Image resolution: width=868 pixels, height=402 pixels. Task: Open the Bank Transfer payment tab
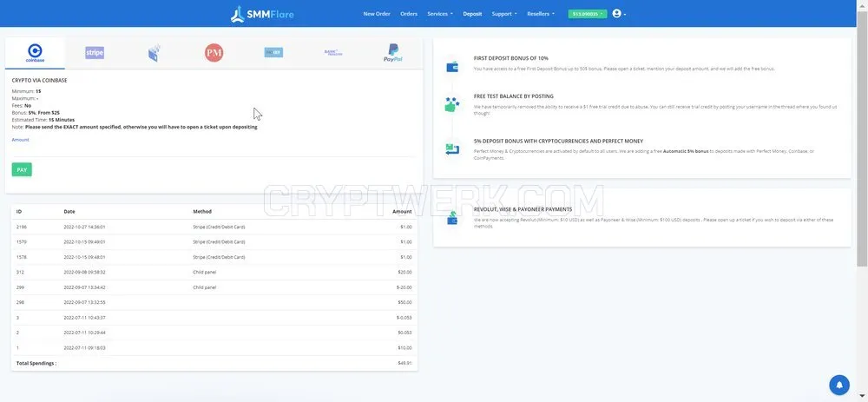pyautogui.click(x=333, y=53)
